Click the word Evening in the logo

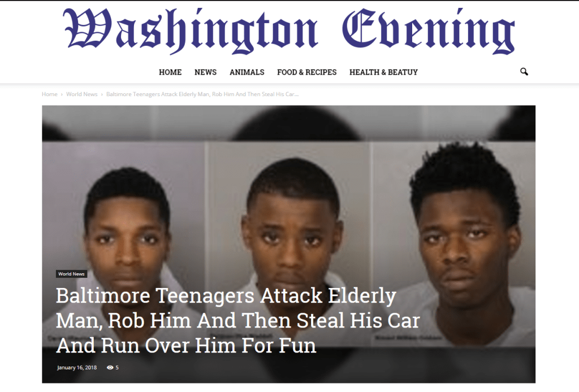[429, 31]
